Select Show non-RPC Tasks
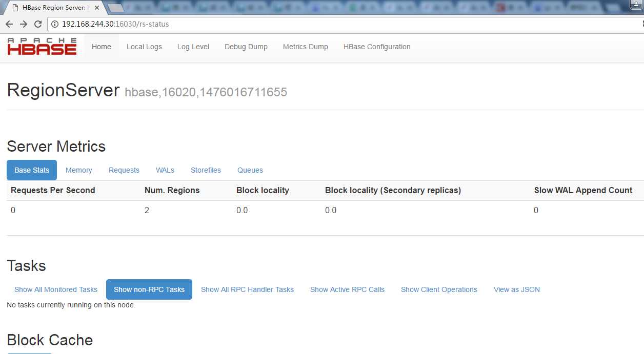This screenshot has height=354, width=644. 149,289
